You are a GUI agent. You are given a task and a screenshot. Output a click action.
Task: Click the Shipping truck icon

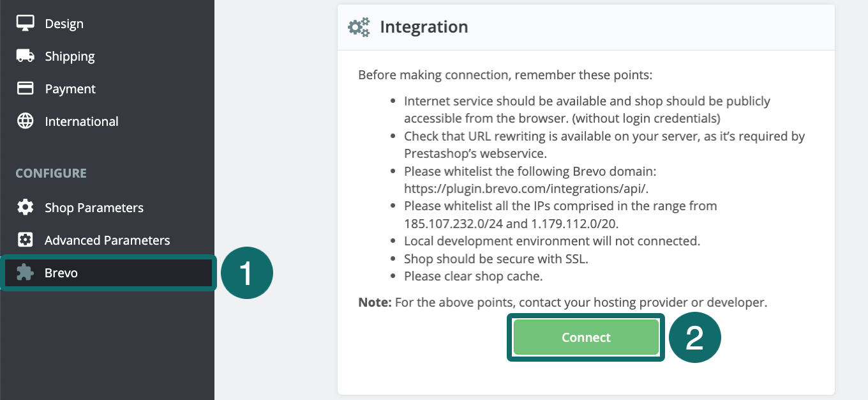click(x=25, y=56)
